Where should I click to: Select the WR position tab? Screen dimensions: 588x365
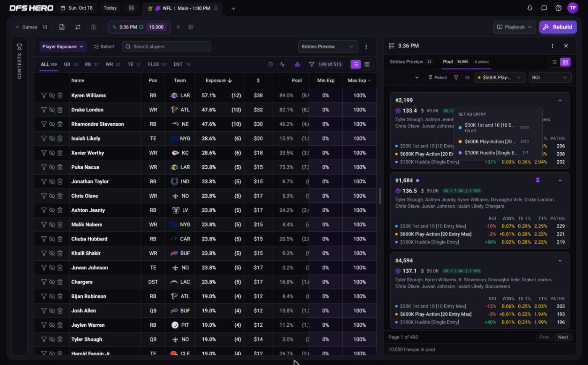[113, 64]
